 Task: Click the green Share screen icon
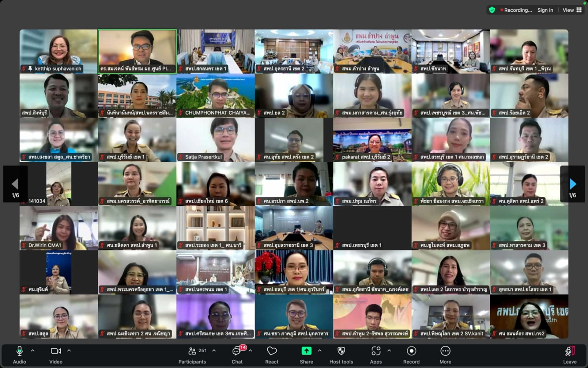306,351
